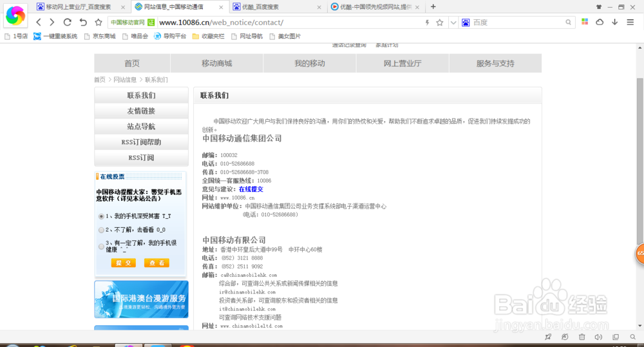This screenshot has height=347, width=644.
Task: Click the zoom magnifier in status bar
Action: point(632,337)
